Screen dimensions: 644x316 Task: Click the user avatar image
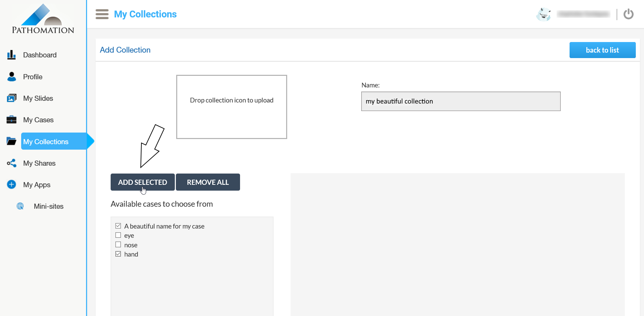[544, 14]
